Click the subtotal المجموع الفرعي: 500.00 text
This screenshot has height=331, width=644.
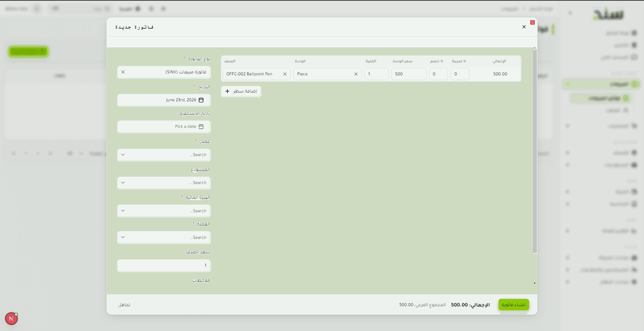422,305
